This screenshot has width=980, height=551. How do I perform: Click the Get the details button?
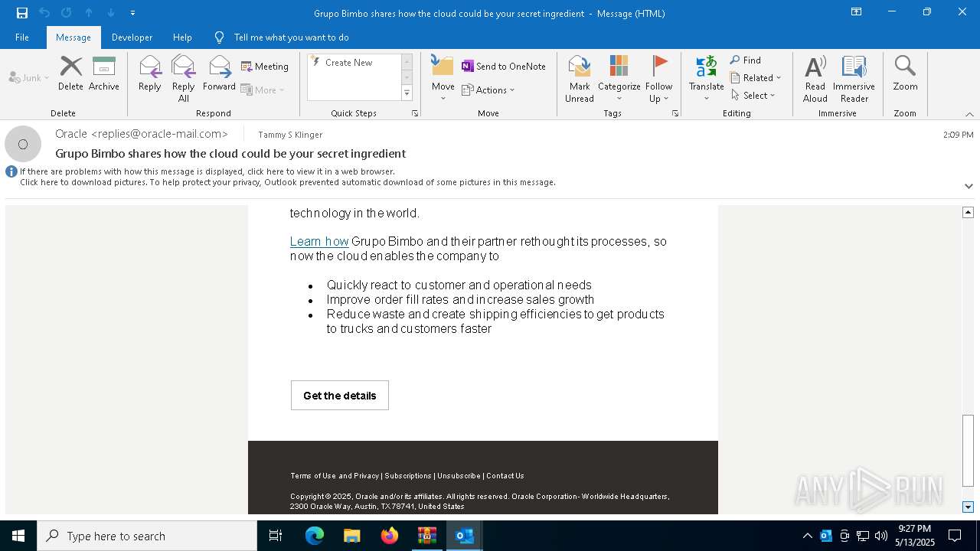340,396
